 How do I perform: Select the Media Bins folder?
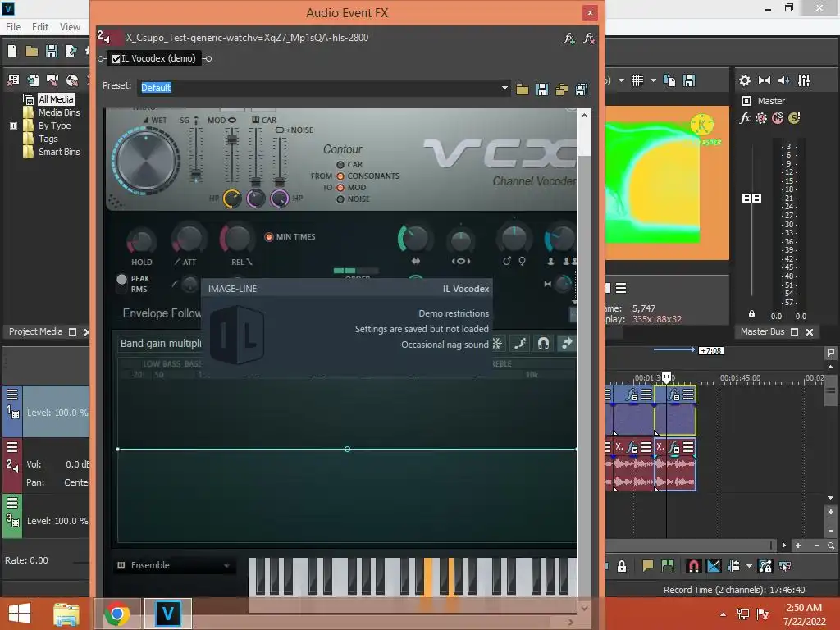pyautogui.click(x=59, y=112)
